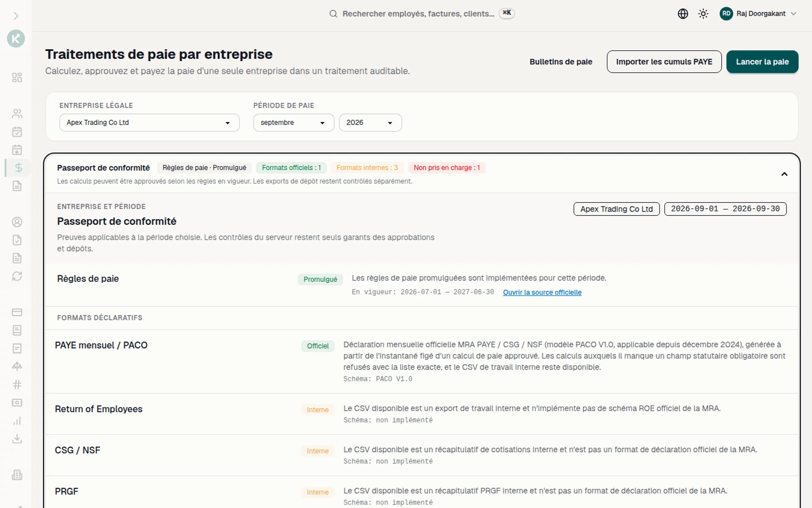
Task: Click Interne badge on PRGF row
Action: tap(317, 492)
